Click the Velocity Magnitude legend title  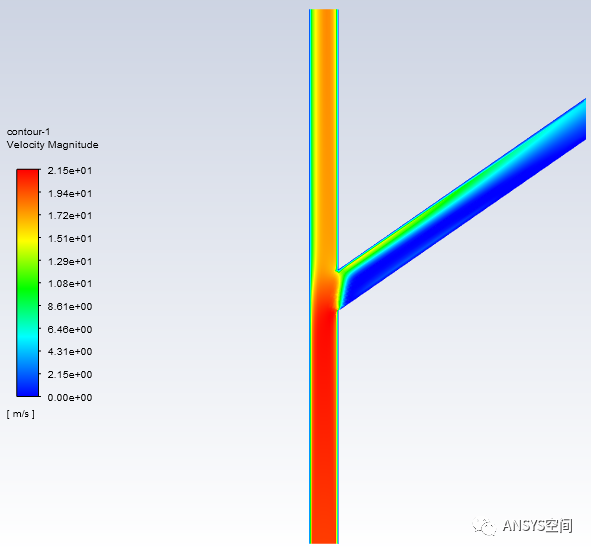(52, 145)
